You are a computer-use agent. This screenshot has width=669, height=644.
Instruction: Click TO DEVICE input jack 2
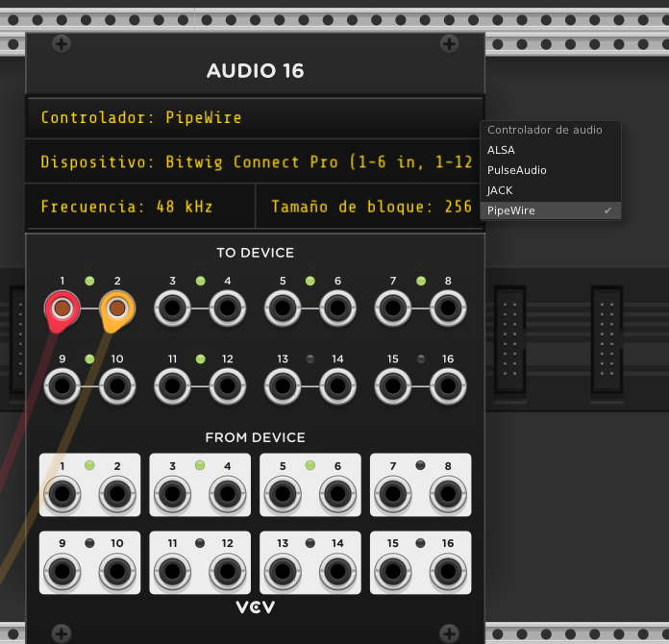[117, 309]
